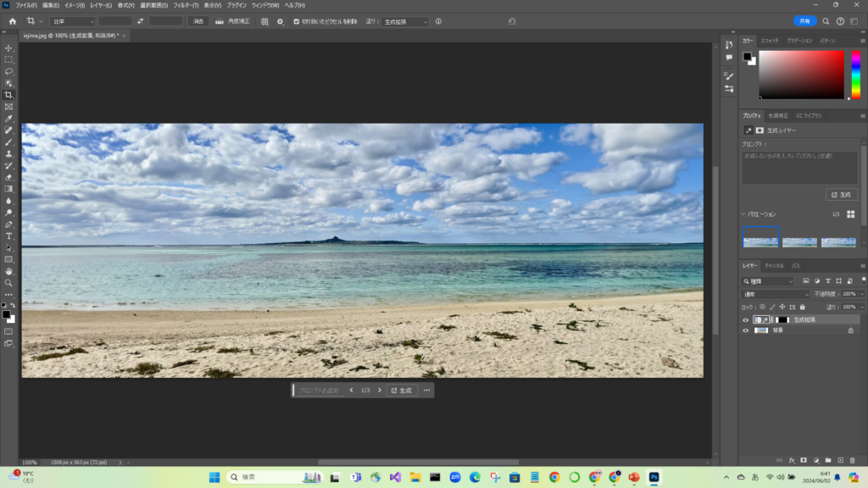Toggle delete cropped pixels checkbox
This screenshot has height=488, width=868.
(x=296, y=21)
